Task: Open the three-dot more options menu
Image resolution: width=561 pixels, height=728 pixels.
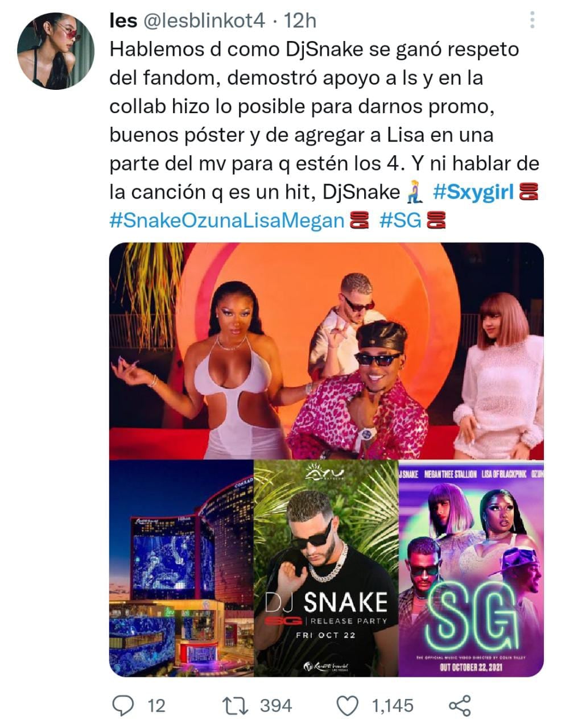Action: 532,20
